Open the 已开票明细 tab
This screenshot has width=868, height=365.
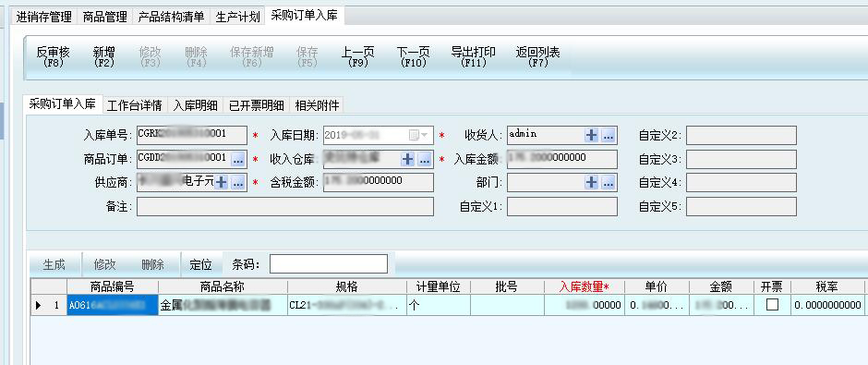pos(257,105)
